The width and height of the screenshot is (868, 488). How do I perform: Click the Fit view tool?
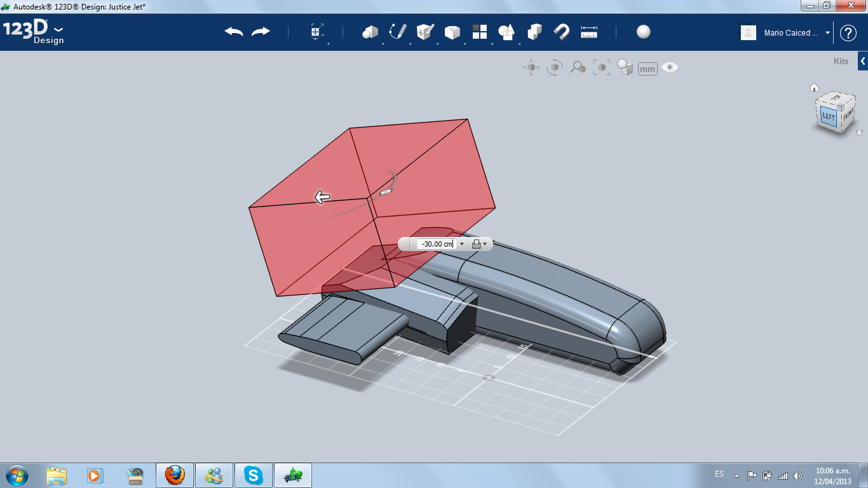[601, 67]
